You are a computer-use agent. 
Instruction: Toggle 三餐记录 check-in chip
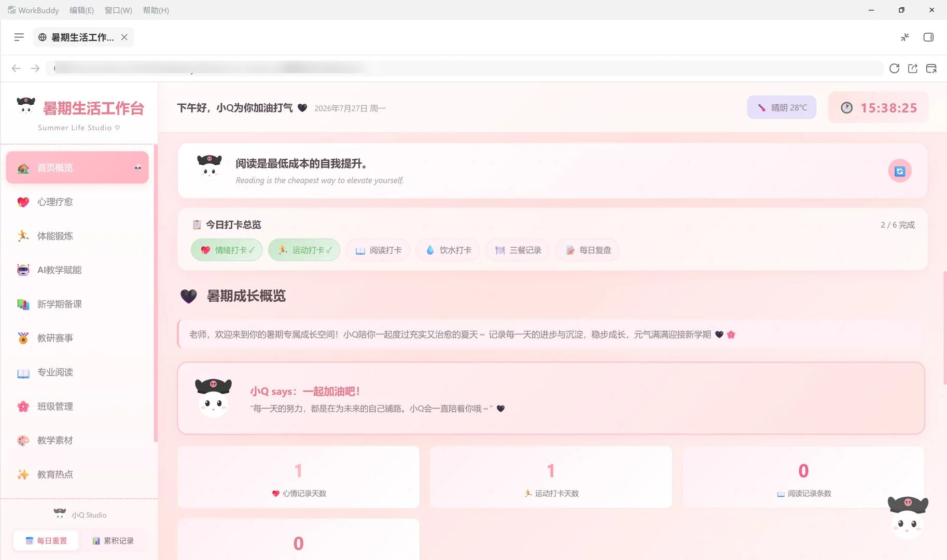518,250
